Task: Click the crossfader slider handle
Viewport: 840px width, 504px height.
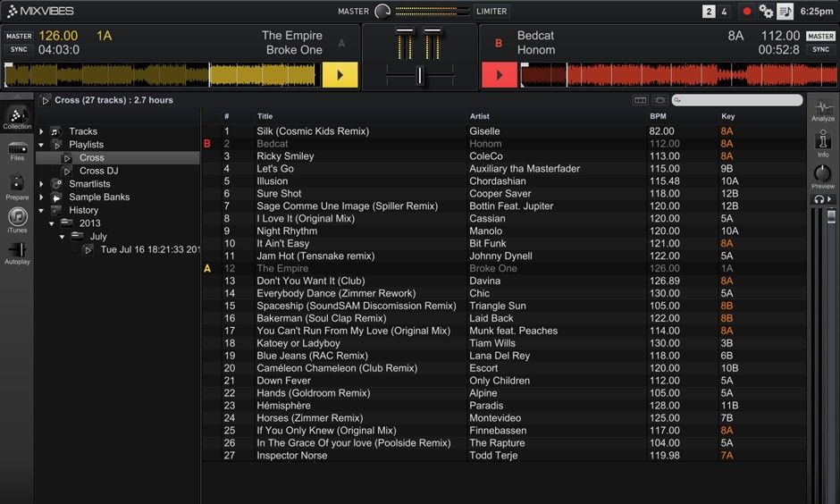Action: (419, 75)
